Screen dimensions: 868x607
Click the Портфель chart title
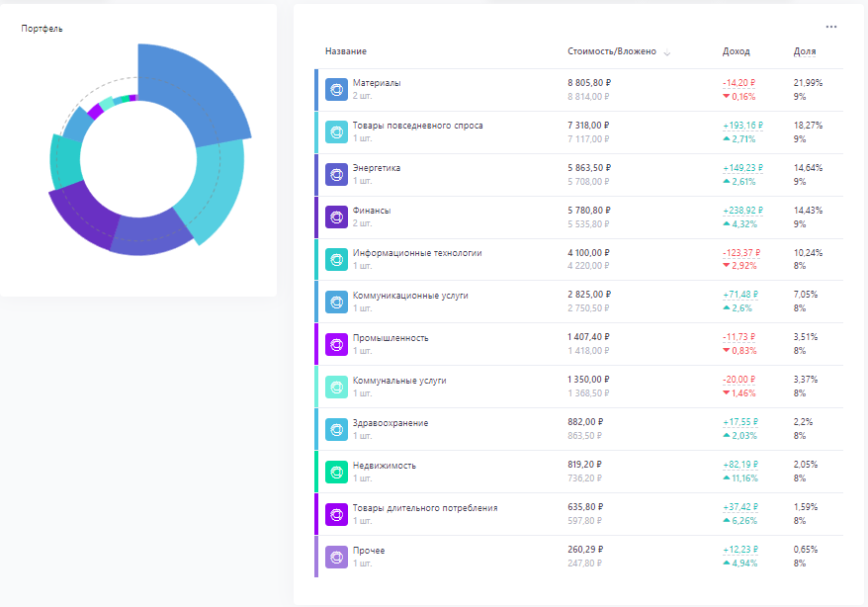(42, 29)
